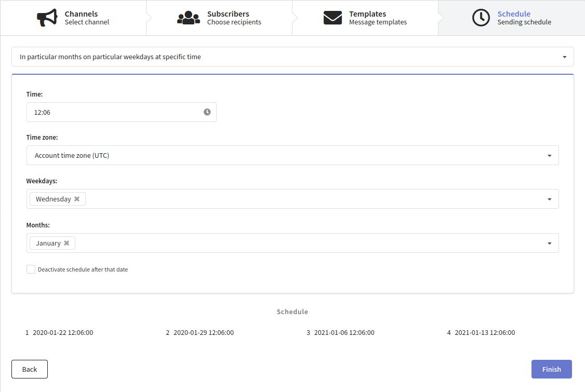
Task: Remove Wednesday tag with x icon
Action: (x=77, y=199)
